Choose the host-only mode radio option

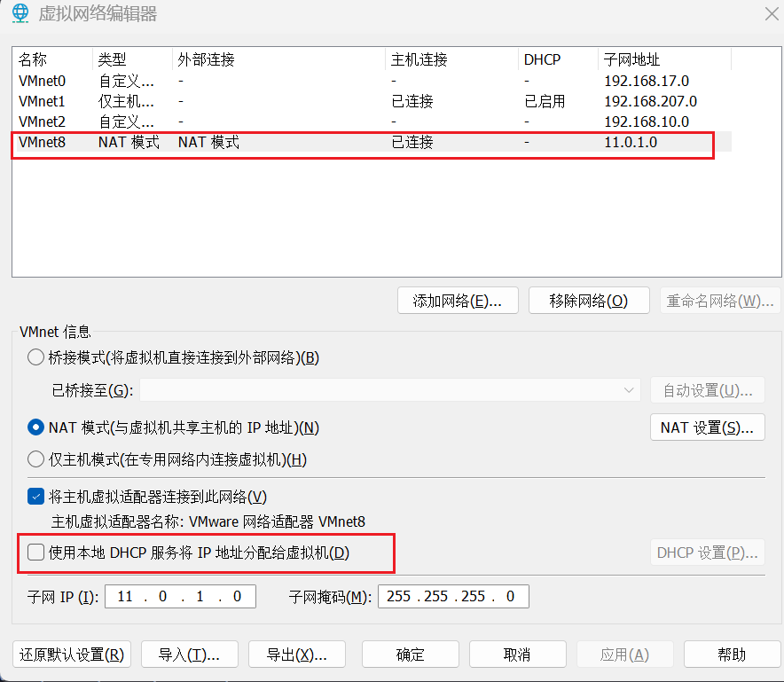coord(35,459)
